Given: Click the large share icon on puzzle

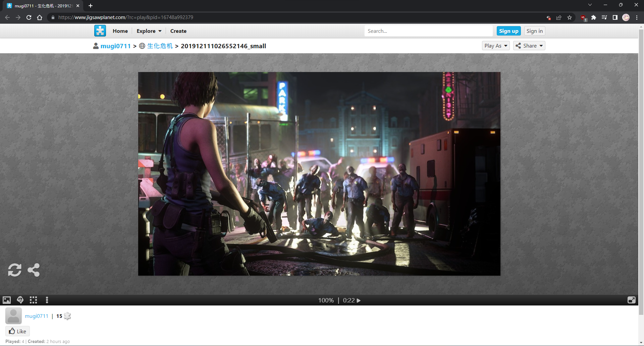Looking at the screenshot, I should [34, 270].
